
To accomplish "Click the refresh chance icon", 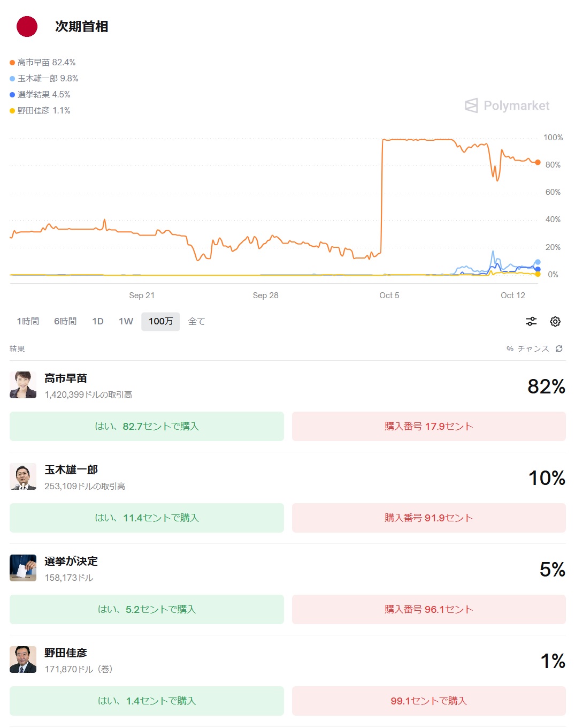I will (559, 348).
